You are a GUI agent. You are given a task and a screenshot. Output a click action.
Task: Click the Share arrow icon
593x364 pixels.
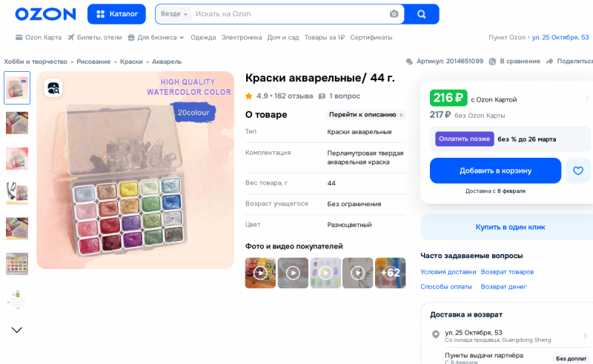click(549, 62)
